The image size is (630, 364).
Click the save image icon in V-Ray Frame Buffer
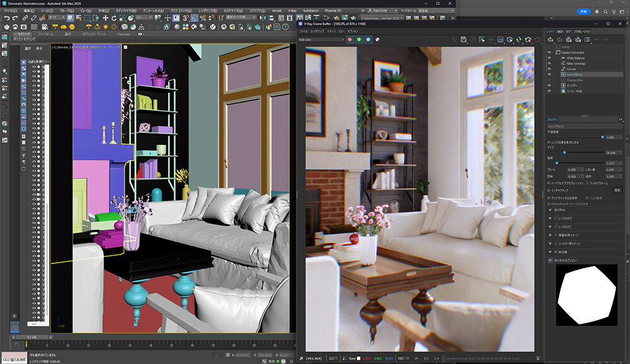pyautogui.click(x=464, y=40)
